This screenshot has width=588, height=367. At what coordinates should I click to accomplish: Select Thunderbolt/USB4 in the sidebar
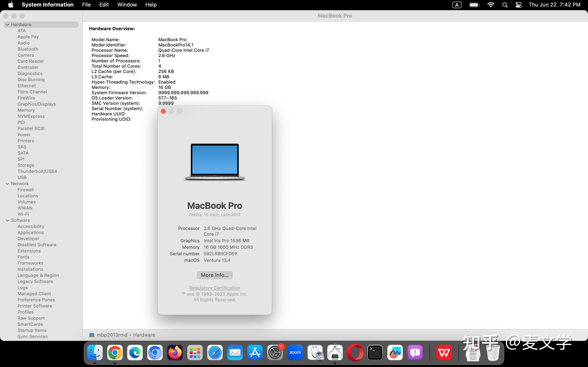pyautogui.click(x=37, y=171)
